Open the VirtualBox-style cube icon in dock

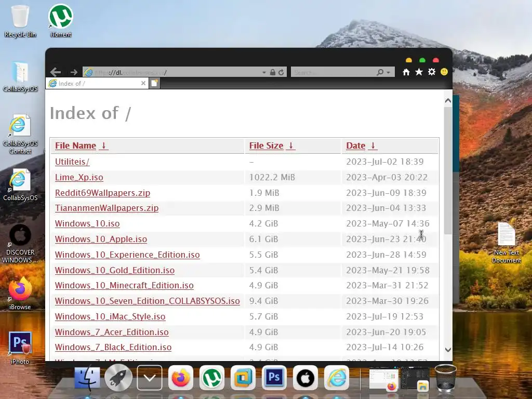243,378
